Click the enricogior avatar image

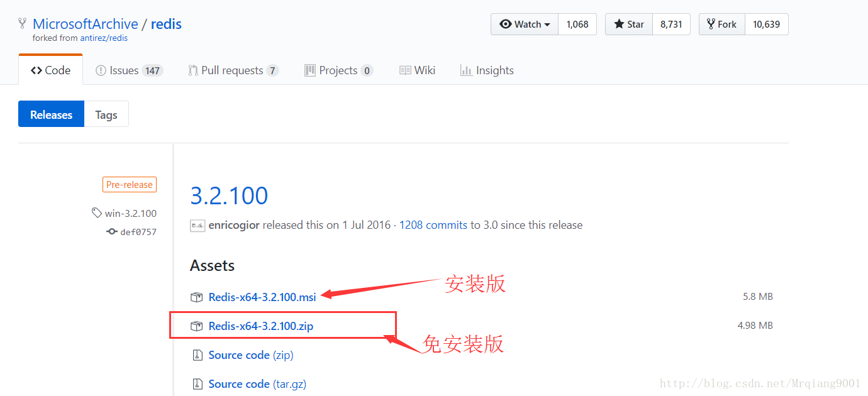tap(198, 225)
